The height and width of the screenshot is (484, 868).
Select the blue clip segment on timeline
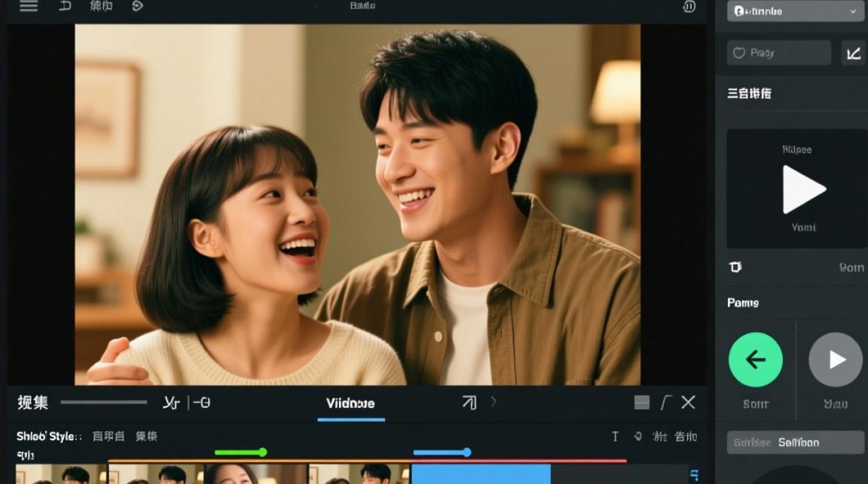pos(481,474)
